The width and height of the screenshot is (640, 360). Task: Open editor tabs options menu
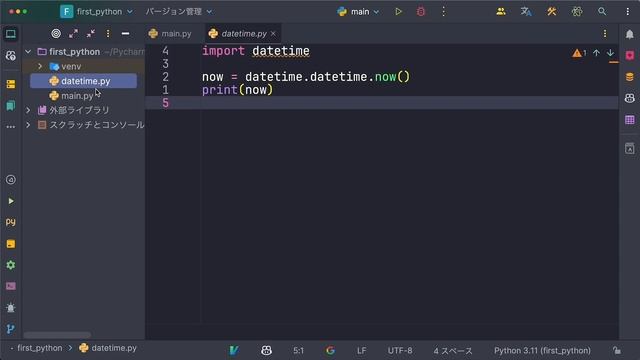[x=605, y=34]
